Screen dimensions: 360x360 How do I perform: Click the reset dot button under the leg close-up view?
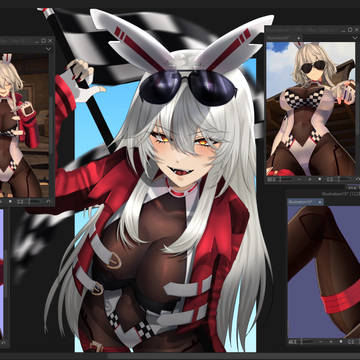click(x=341, y=342)
